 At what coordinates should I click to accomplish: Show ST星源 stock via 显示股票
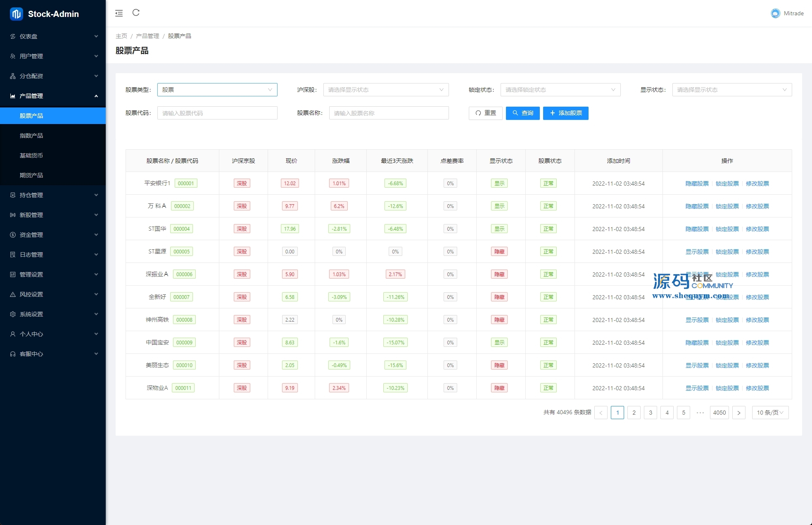pyautogui.click(x=697, y=252)
